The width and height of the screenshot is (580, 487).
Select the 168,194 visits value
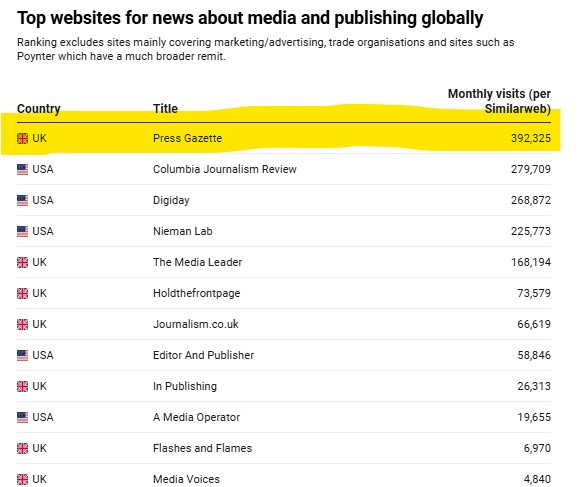pyautogui.click(x=531, y=263)
